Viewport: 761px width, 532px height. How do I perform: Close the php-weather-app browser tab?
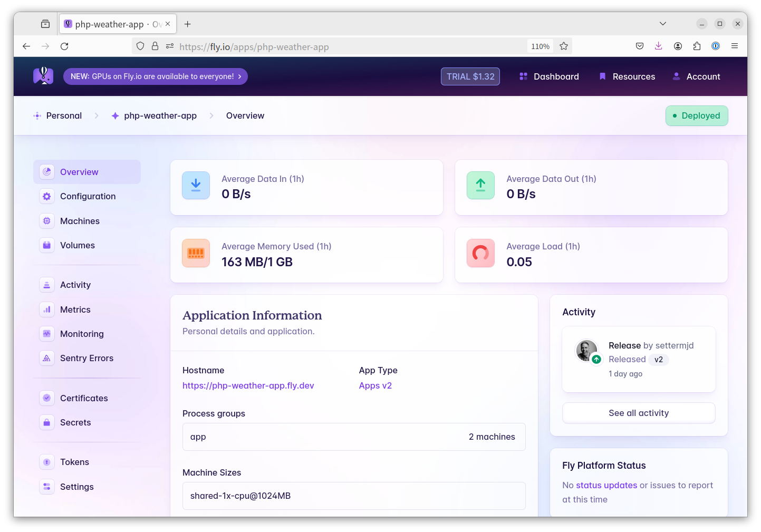tap(168, 24)
